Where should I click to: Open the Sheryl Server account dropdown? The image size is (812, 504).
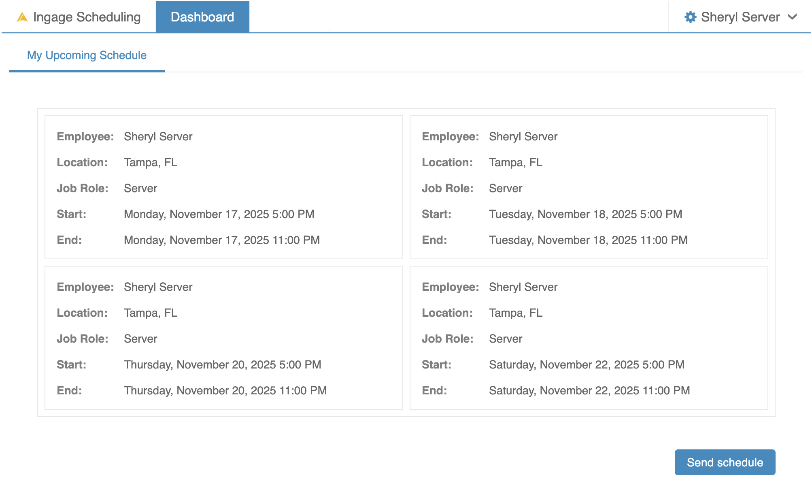coord(740,17)
